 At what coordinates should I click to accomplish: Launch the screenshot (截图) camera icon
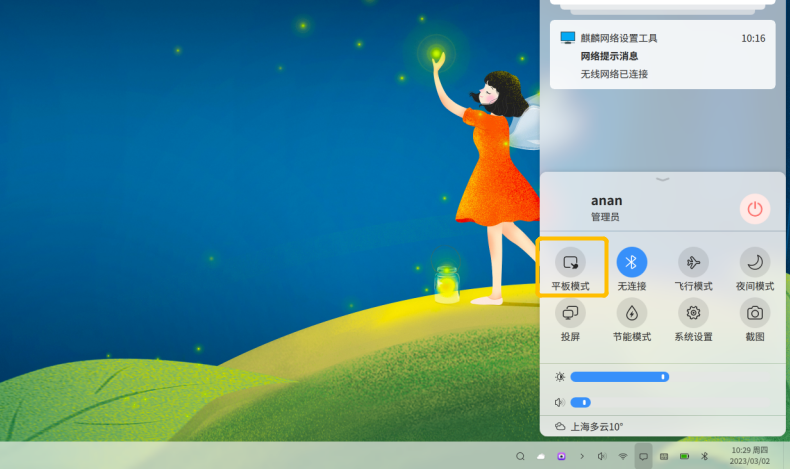(755, 313)
